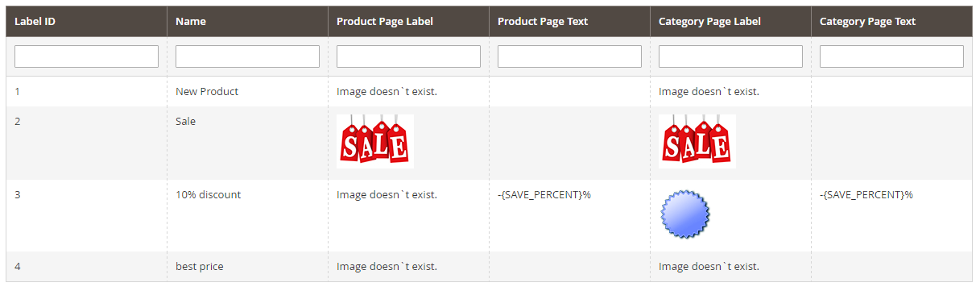Focus the Label ID filter field

click(x=86, y=56)
